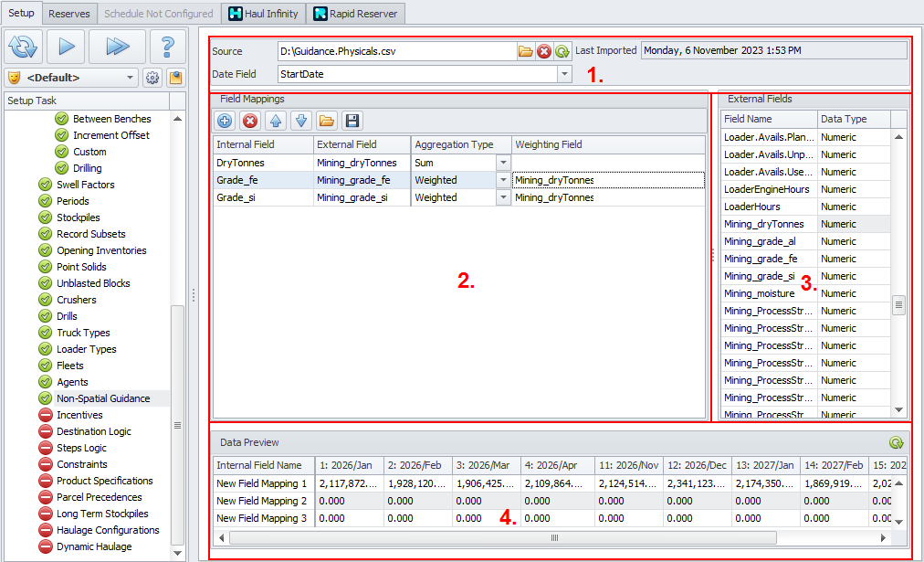This screenshot has width=924, height=562.
Task: Refresh the Data Preview panel
Action: pos(896,442)
